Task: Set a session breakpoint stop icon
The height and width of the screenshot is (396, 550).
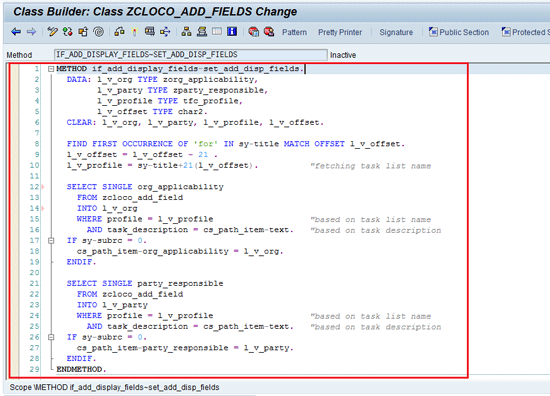Action: coord(254,32)
